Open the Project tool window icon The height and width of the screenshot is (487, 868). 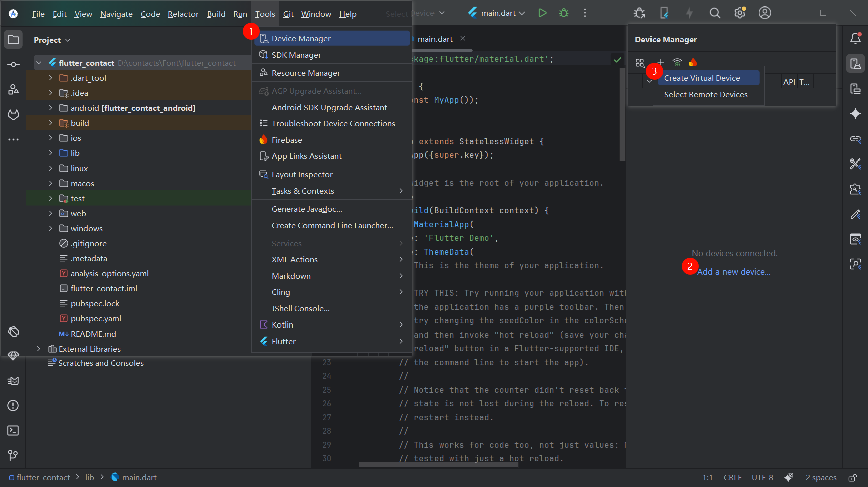click(x=13, y=40)
